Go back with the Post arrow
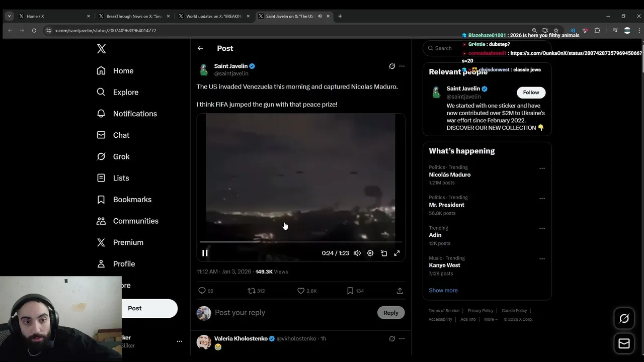644x362 pixels. click(200, 48)
